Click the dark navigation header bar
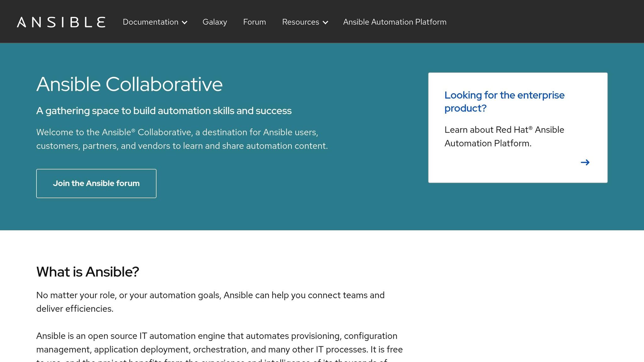This screenshot has width=644, height=362. 535,21
